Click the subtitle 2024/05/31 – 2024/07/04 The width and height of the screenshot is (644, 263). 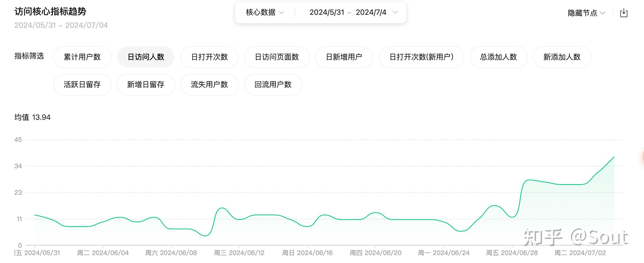(x=61, y=25)
